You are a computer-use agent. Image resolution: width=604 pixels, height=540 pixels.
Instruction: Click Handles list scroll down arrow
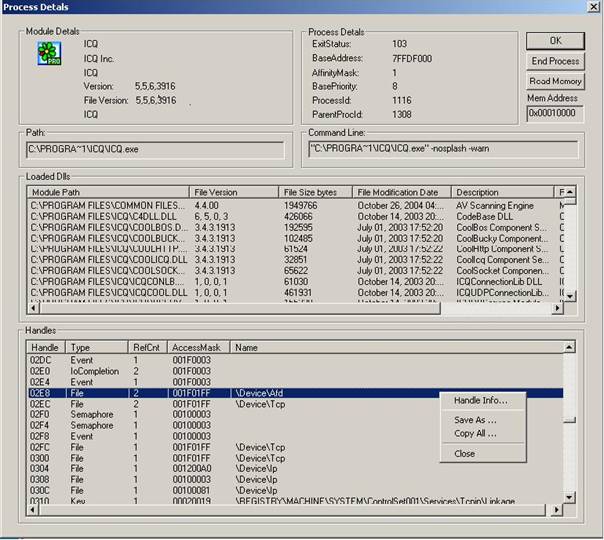569,498
